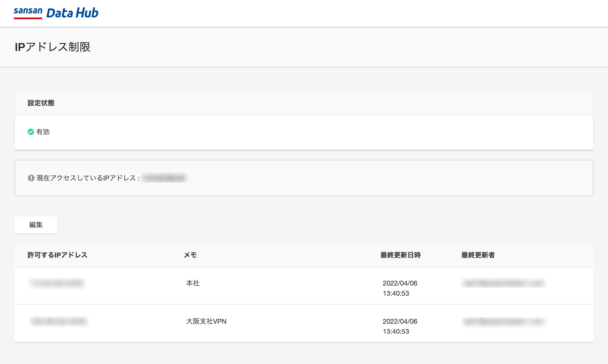This screenshot has height=364, width=608.
Task: Click the 大阪支社VPN row update timestamp
Action: (x=400, y=326)
